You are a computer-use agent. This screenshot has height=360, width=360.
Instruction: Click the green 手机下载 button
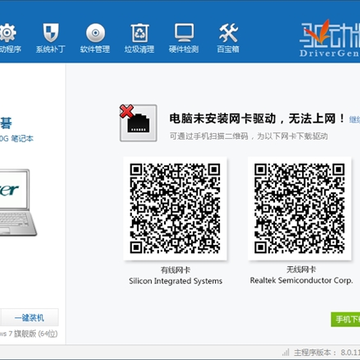(x=345, y=319)
